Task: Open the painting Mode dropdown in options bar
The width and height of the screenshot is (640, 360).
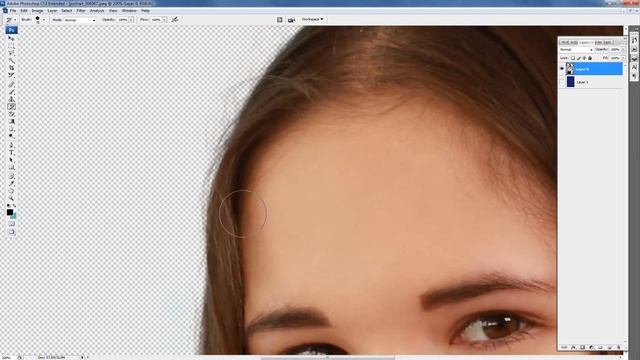Action: [80, 20]
